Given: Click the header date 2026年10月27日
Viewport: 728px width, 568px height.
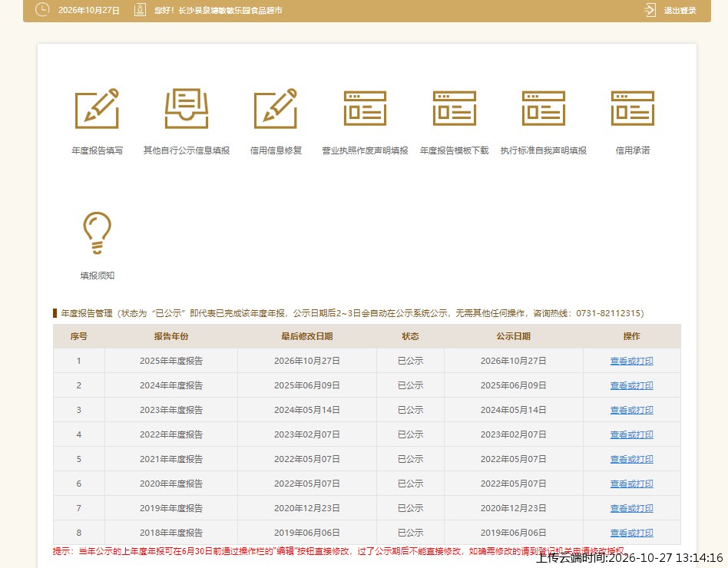Looking at the screenshot, I should [88, 10].
